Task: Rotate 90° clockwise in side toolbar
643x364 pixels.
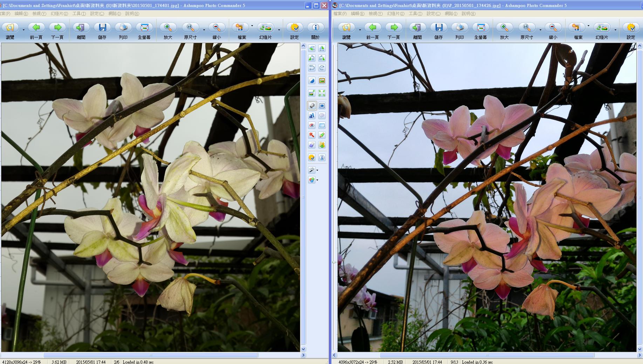Action: coord(322,58)
